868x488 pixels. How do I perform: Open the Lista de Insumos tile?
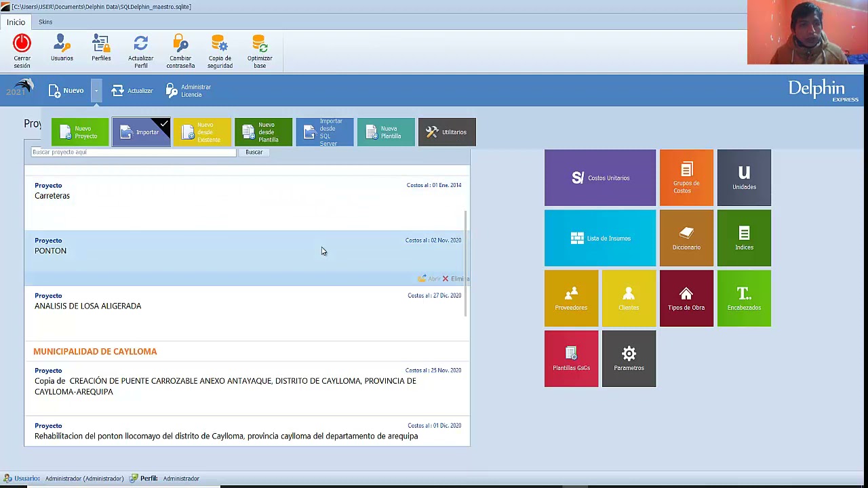[x=600, y=238]
